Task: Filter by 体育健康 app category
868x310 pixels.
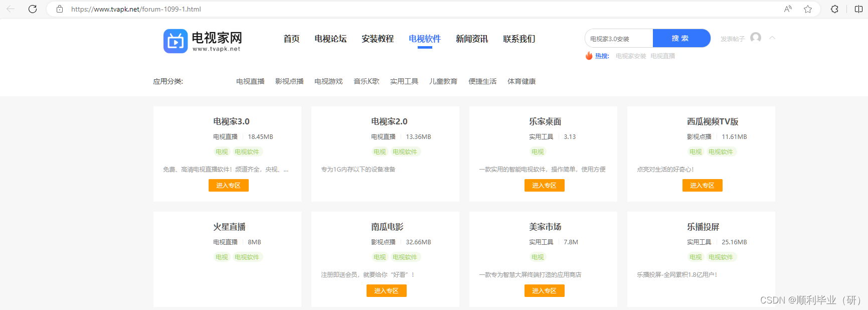Action: (522, 81)
